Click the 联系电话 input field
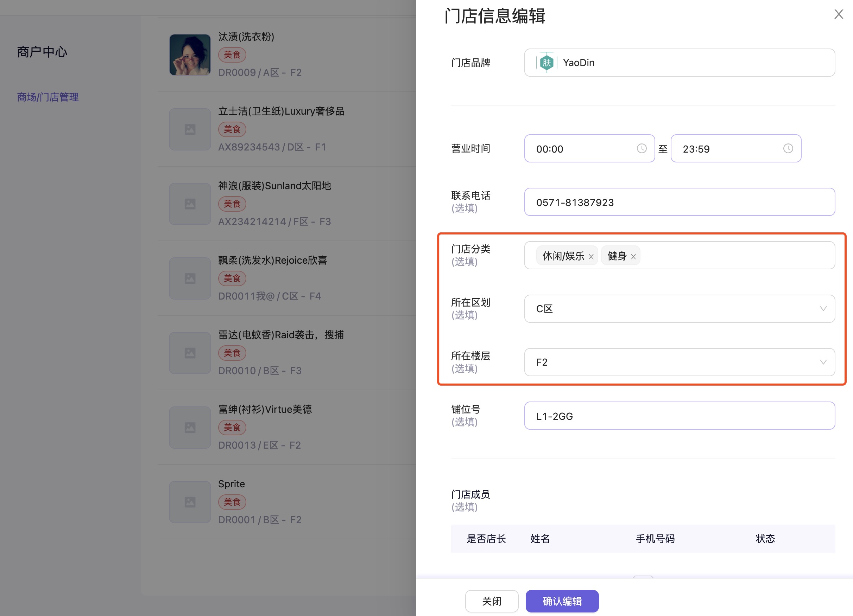Image resolution: width=853 pixels, height=616 pixels. pos(679,202)
